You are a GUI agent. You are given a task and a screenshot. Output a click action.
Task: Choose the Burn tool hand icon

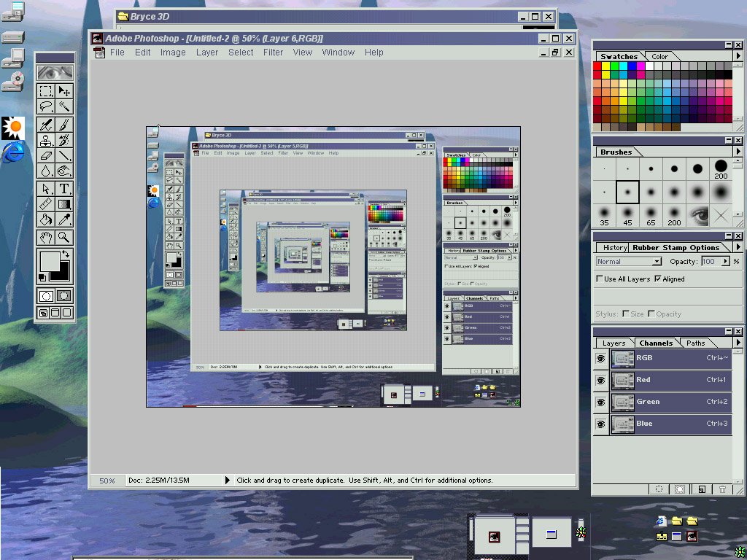coord(64,171)
